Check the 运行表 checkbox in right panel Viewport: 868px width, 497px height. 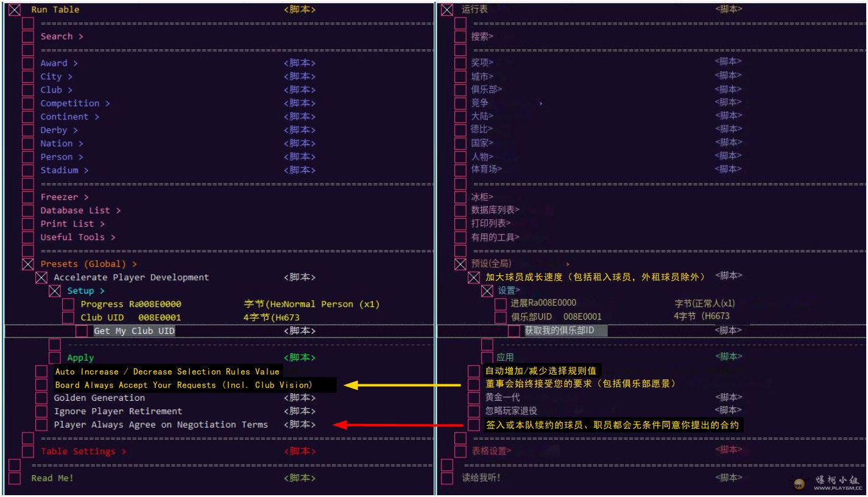pos(447,10)
